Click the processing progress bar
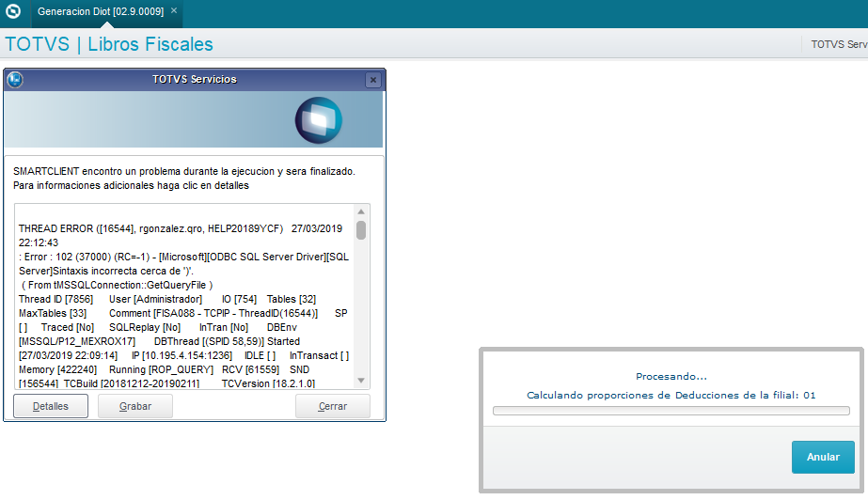This screenshot has height=500, width=868. [x=671, y=411]
